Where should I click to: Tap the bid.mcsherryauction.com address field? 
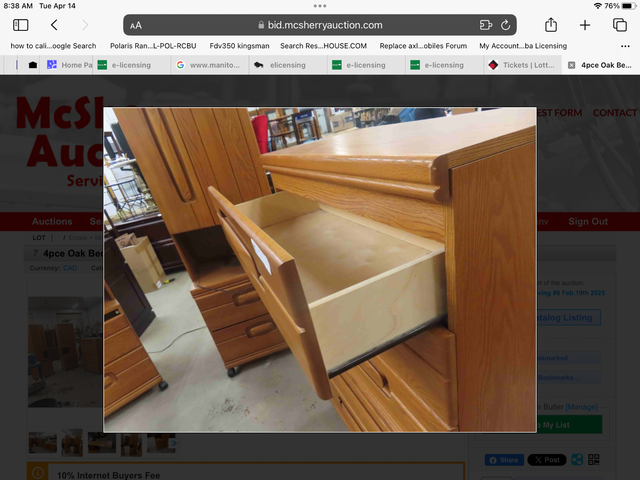(x=320, y=25)
